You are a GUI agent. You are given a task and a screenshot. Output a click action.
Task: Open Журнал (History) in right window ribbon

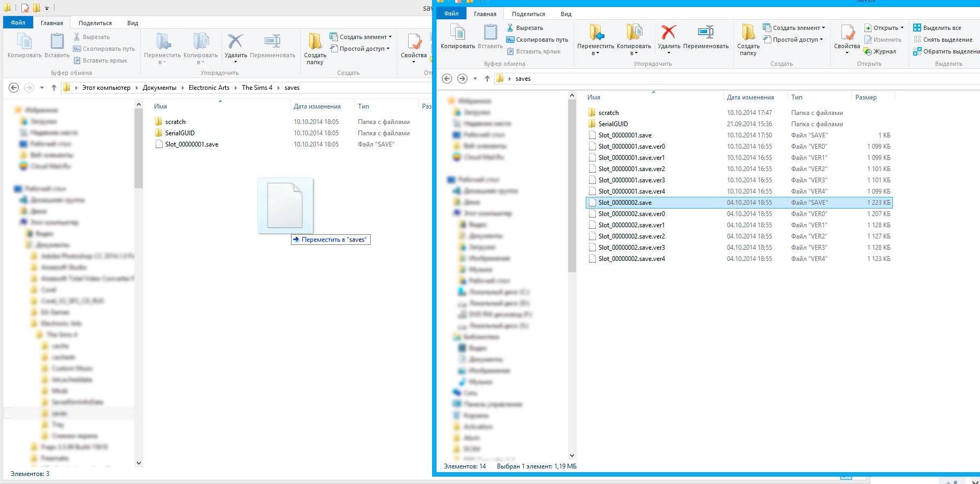coord(880,51)
